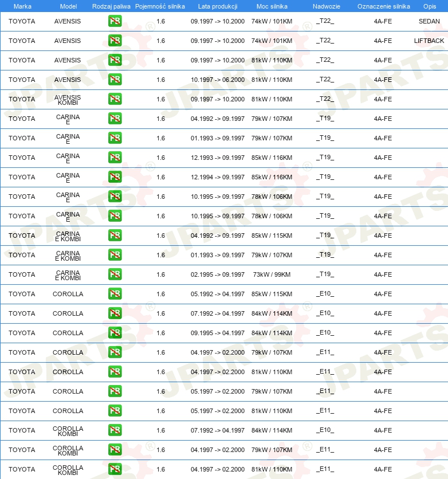Click fuel icon for CARINA E 01.1993 79kW row
This screenshot has height=479, width=448.
click(115, 138)
